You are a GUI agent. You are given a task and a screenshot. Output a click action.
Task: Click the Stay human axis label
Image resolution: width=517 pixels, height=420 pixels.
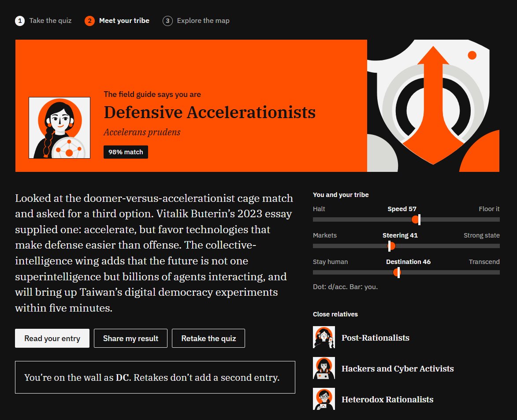coord(330,261)
